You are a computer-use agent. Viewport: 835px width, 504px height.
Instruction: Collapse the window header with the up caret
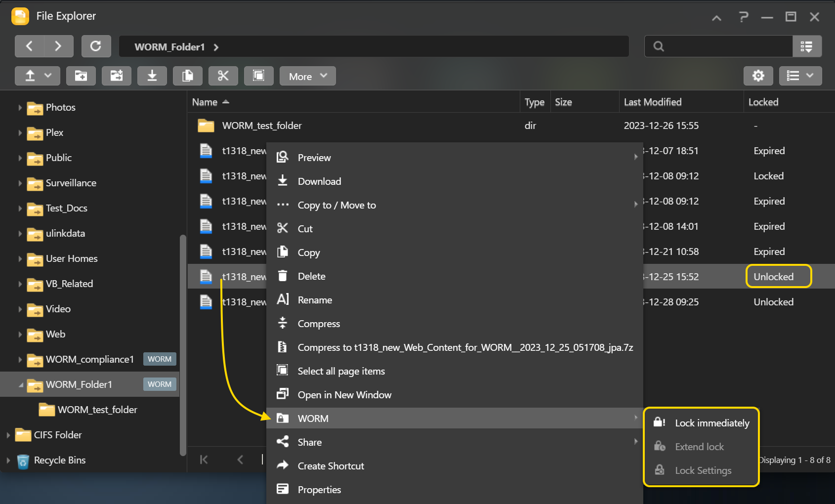pos(716,18)
